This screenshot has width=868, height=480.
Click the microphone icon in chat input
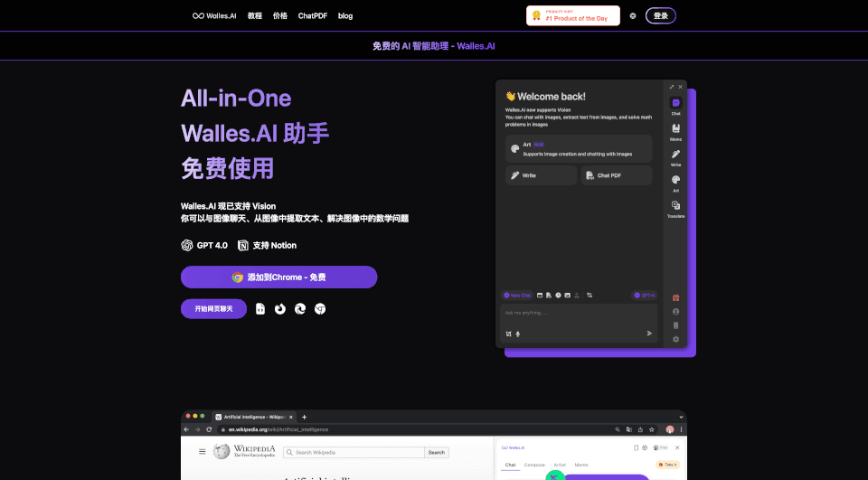click(518, 334)
